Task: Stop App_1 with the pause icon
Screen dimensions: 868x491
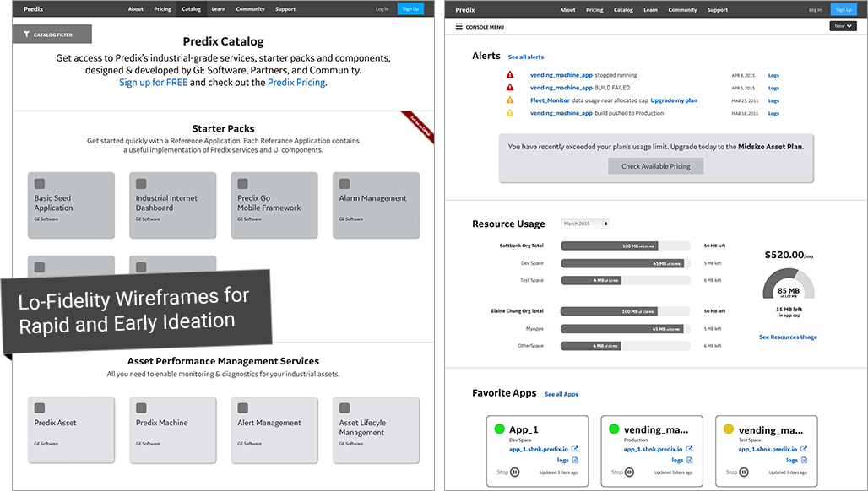Action: click(x=515, y=472)
